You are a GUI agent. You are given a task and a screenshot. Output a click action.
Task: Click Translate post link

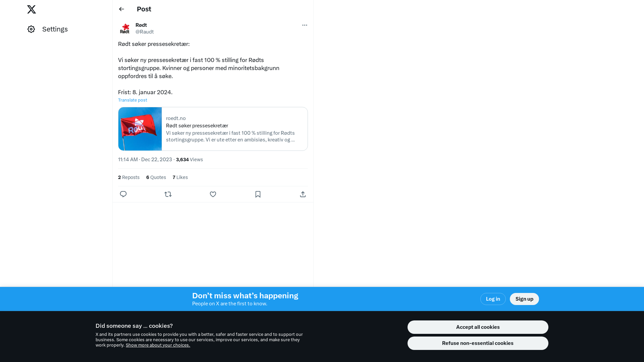coord(132,100)
